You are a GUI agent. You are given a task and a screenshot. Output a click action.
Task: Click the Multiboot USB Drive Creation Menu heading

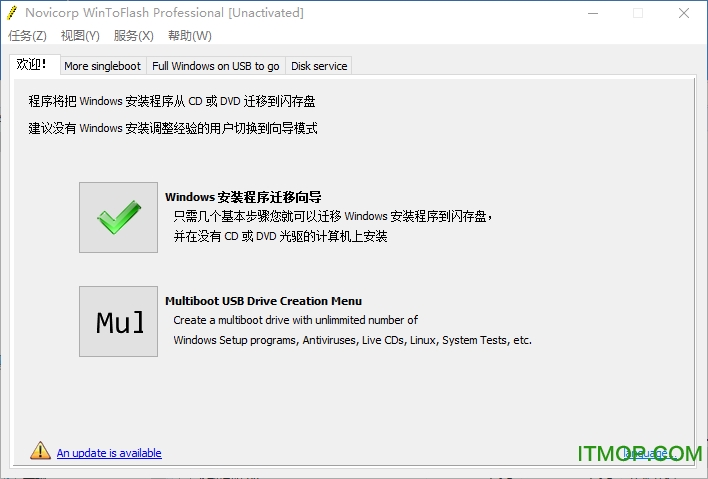point(263,301)
